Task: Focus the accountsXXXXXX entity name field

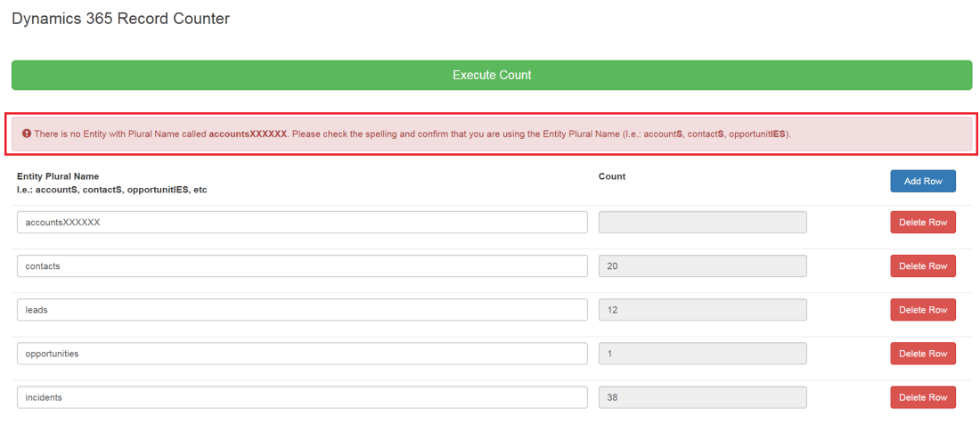Action: point(302,222)
